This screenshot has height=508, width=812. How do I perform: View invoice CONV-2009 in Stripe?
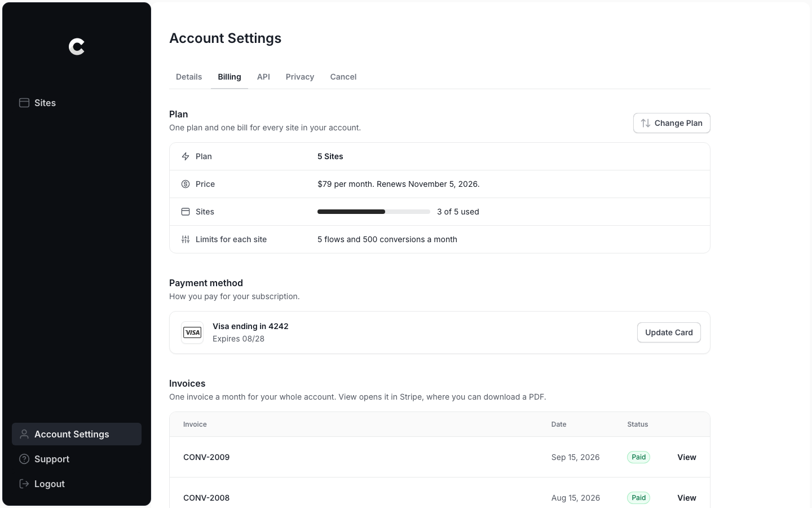(687, 457)
